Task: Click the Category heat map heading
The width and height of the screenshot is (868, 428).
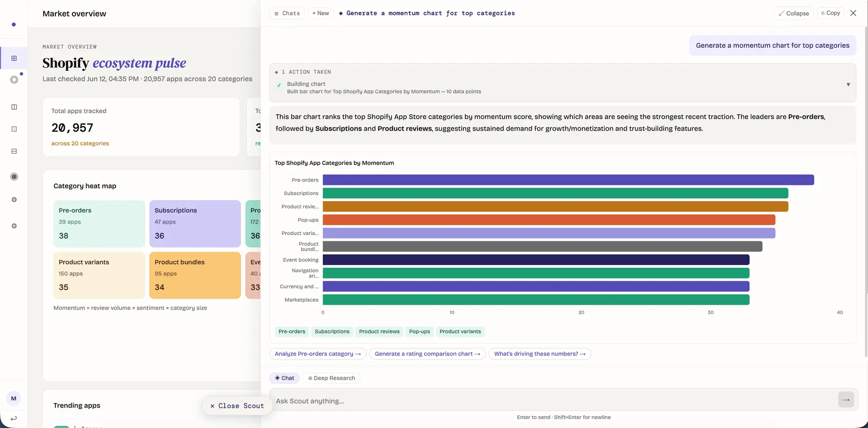Action: (x=85, y=186)
